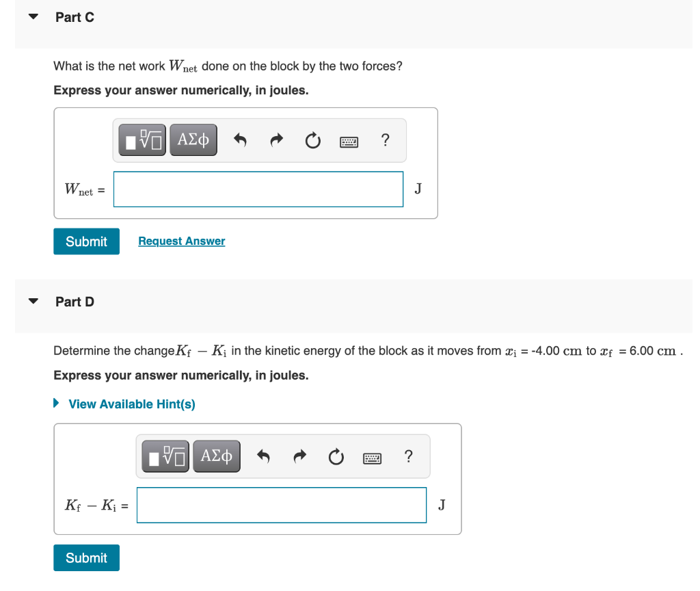Viewport: 700px width, 591px height.
Task: Click the undo icon in Part C toolbar
Action: point(240,140)
